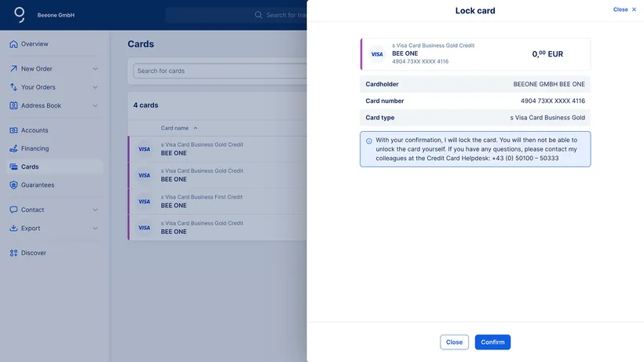
Task: Click the Close link at top right
Action: click(620, 9)
